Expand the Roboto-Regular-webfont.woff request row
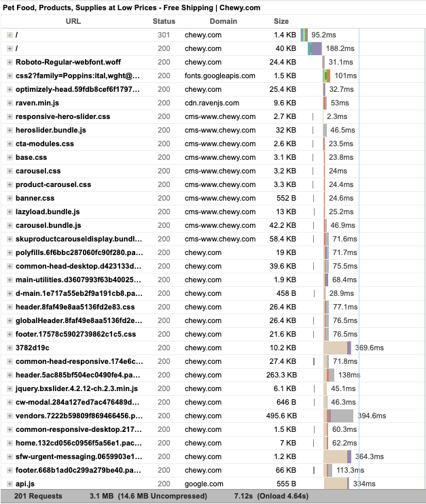This screenshot has width=426, height=504. (x=10, y=63)
